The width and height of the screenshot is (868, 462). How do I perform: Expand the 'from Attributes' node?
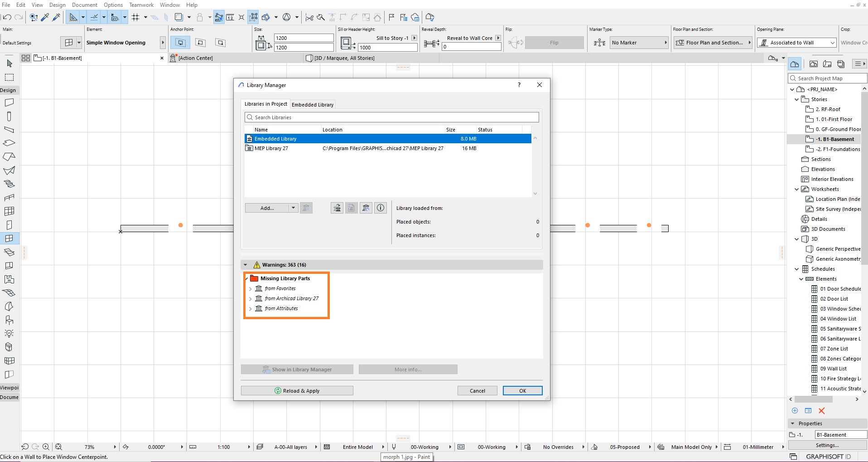pos(250,309)
